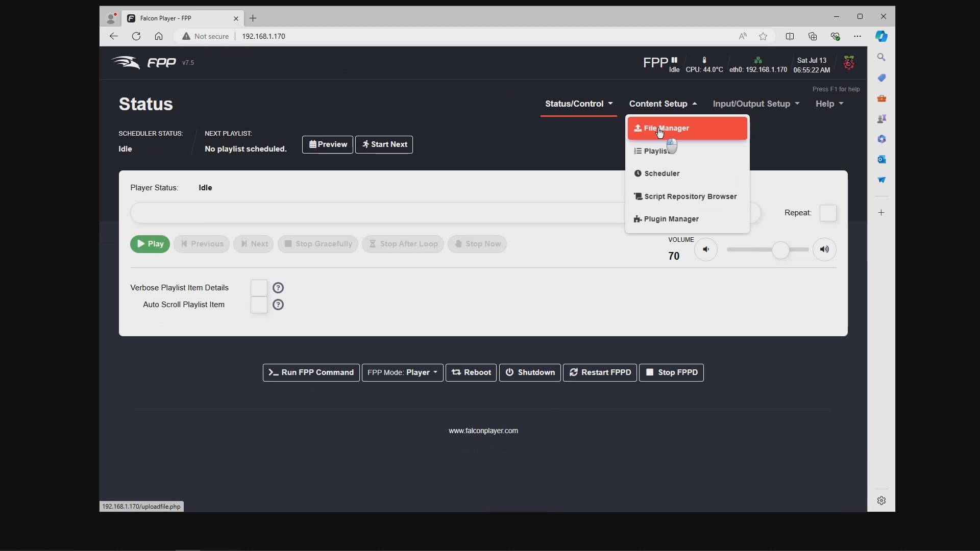Click Stop After Loop button
The height and width of the screenshot is (551, 980).
pos(403,244)
